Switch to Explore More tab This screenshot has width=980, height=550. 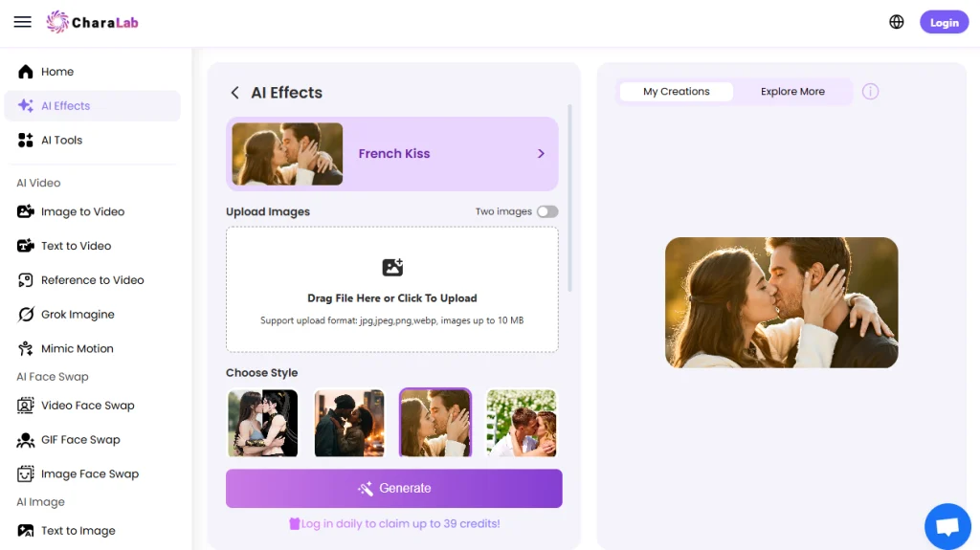point(792,91)
